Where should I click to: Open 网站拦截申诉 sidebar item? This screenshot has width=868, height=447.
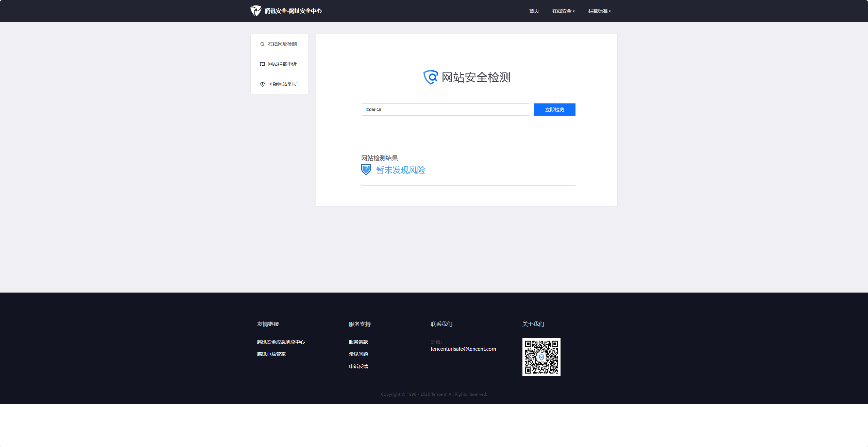coord(282,64)
